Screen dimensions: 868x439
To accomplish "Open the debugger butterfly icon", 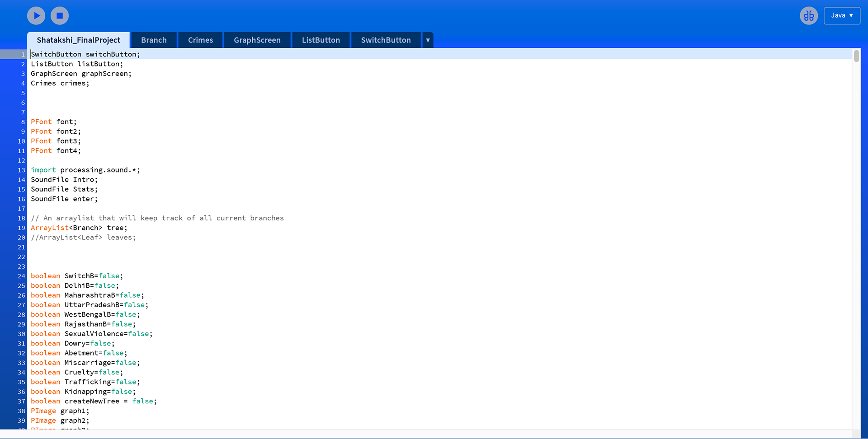I will click(809, 16).
